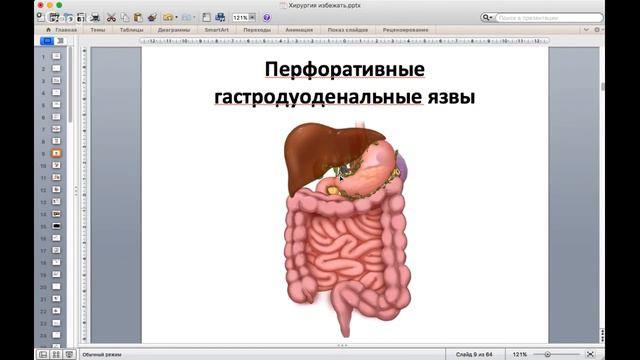Image resolution: width=640 pixels, height=360 pixels.
Task: Select slide 22 thumbnail
Action: pos(56,311)
